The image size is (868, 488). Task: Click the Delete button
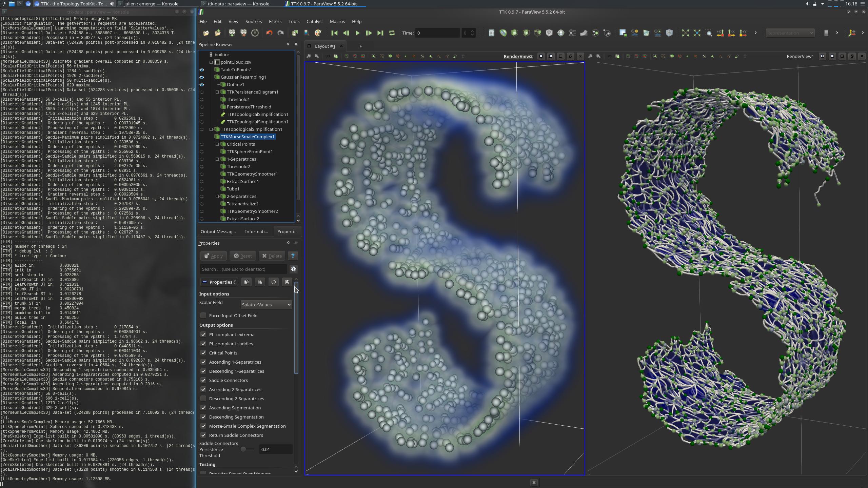click(272, 256)
